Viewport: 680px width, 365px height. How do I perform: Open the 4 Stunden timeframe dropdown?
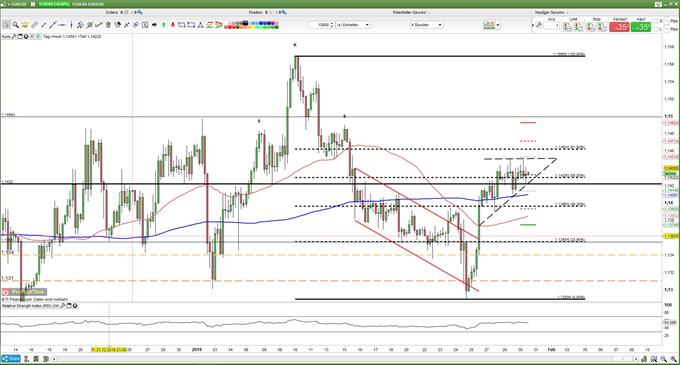click(x=426, y=25)
